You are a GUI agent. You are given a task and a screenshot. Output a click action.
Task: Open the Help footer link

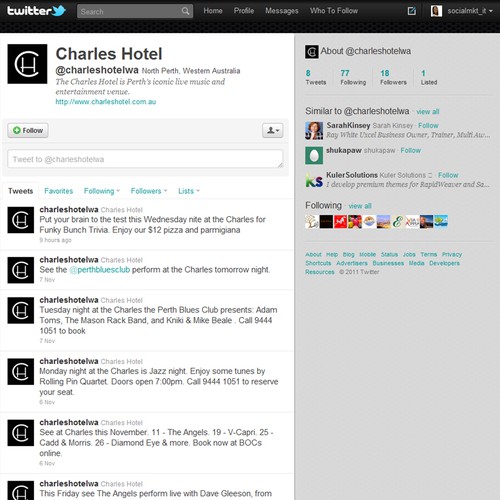[x=332, y=254]
